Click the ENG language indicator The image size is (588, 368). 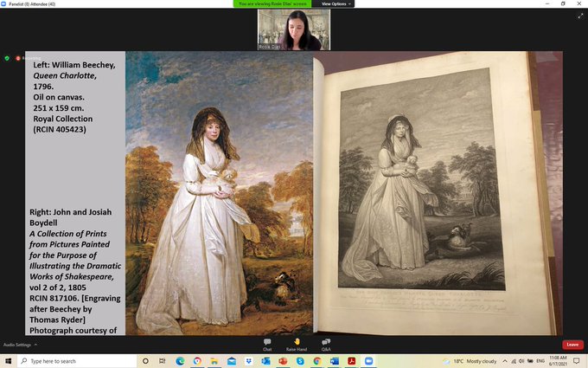pyautogui.click(x=540, y=361)
